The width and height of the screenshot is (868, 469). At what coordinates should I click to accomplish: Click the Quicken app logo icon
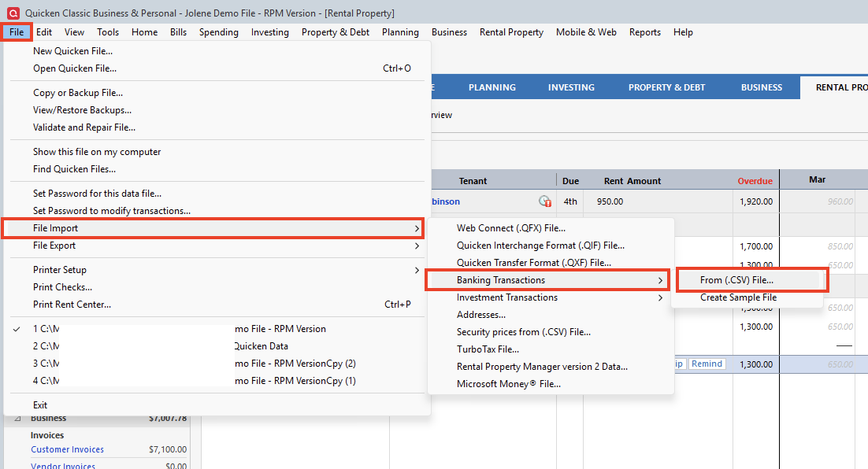13,13
